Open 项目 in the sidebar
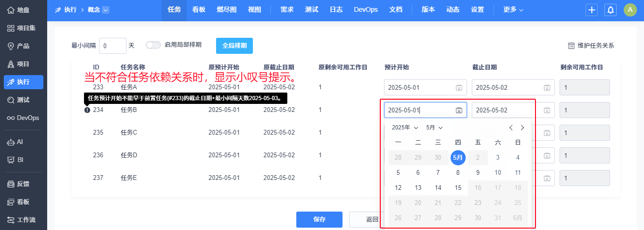This screenshot has width=644, height=230. pos(24,64)
